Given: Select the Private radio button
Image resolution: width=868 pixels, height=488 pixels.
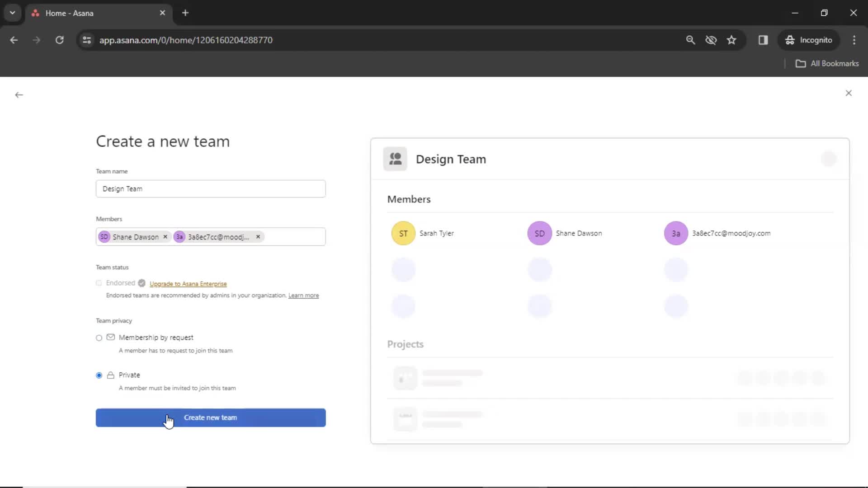Looking at the screenshot, I should tap(99, 375).
